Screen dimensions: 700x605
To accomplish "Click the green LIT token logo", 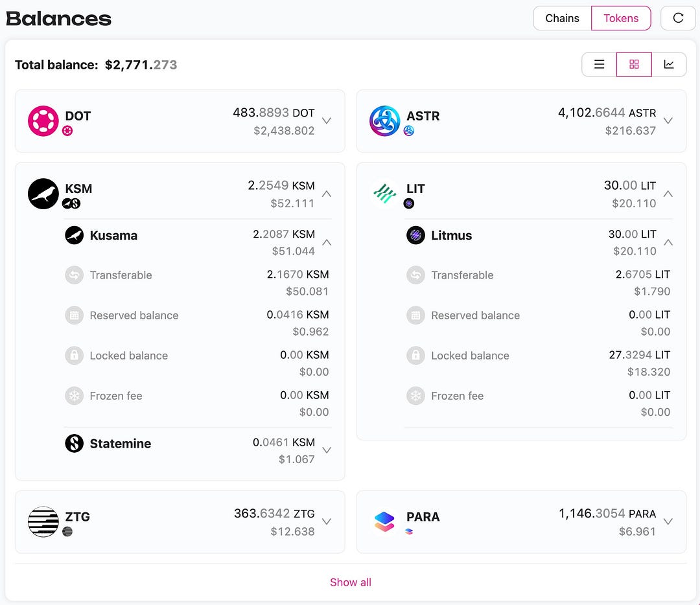I will pos(385,194).
